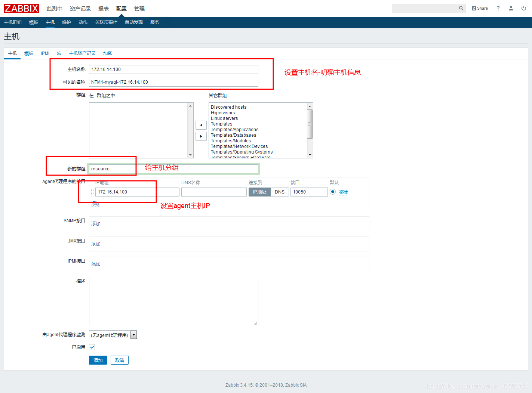Click the blue 添加 submit button
Viewport: 532px width, 393px height.
pyautogui.click(x=98, y=360)
